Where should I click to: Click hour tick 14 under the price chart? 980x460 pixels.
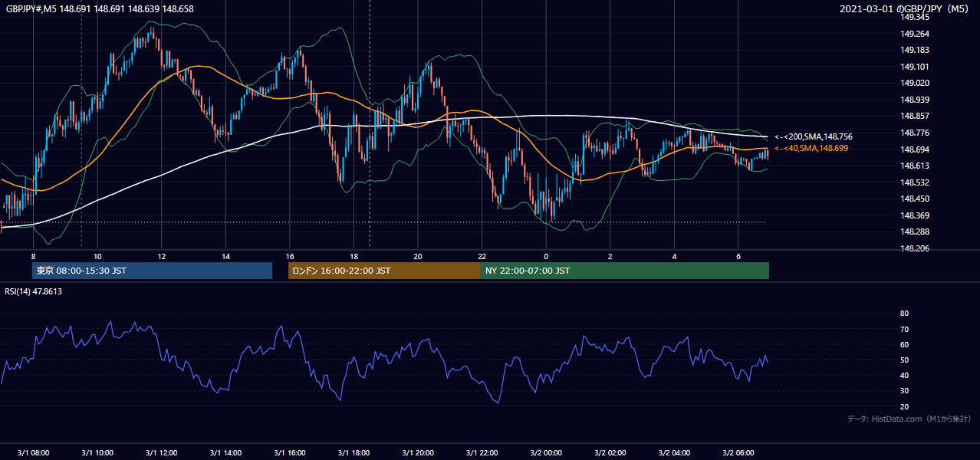point(225,256)
